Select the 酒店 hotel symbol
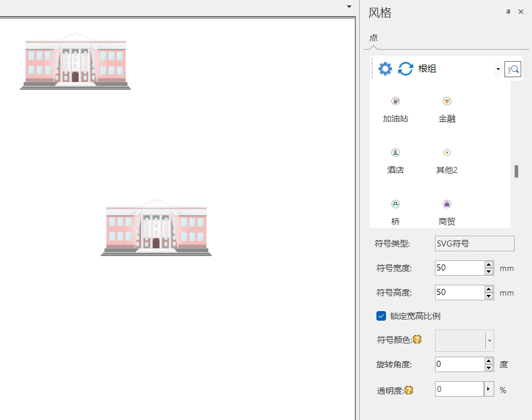532x420 pixels. pos(396,162)
